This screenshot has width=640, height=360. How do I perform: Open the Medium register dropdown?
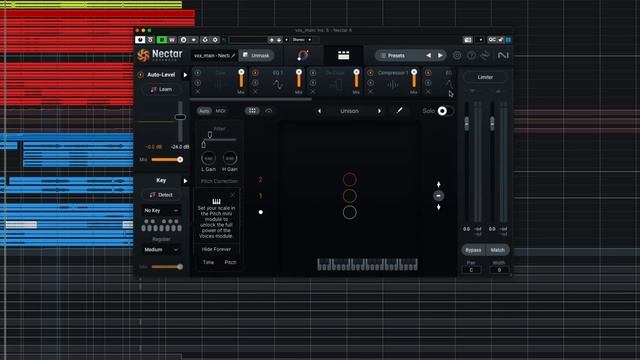161,250
